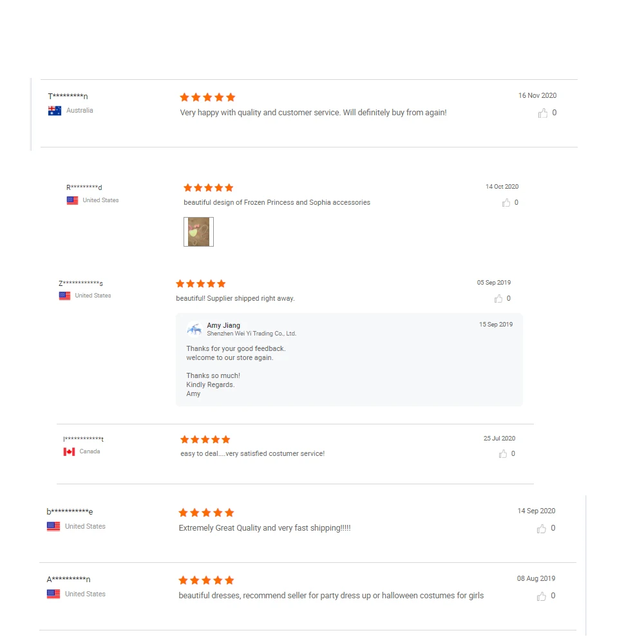Thumbs-up the 25 Jul 2020 Canada review

coord(503,454)
